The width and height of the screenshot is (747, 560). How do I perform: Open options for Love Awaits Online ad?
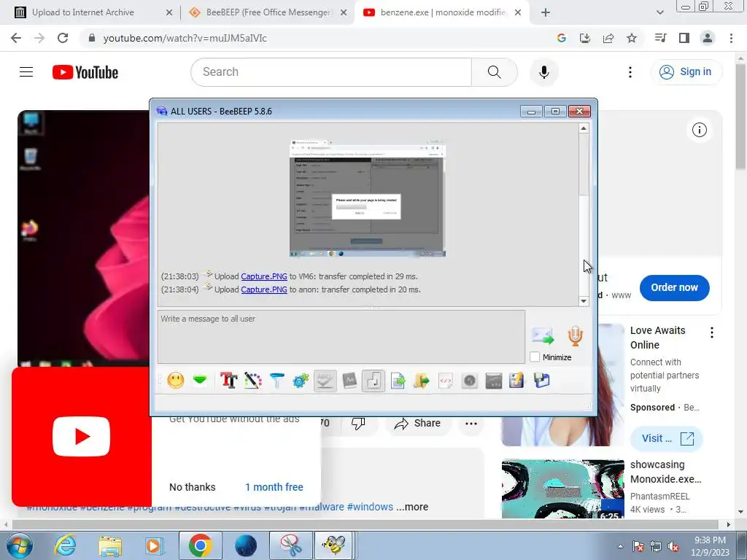(x=712, y=332)
